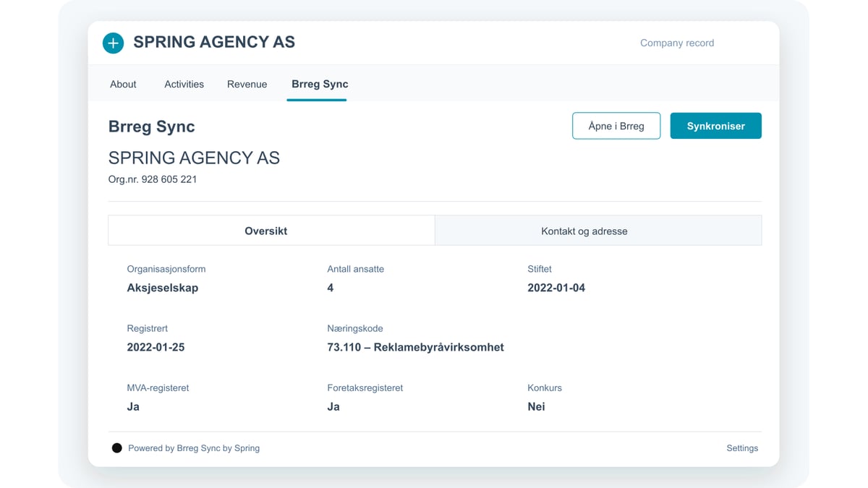Click the Organisasjonsform label
Image resolution: width=868 pixels, height=488 pixels.
[166, 269]
